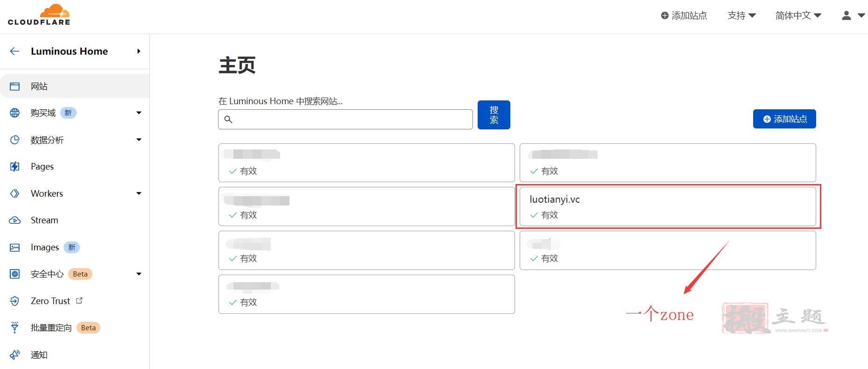The width and height of the screenshot is (868, 369).
Task: Click the Stream cloud play icon
Action: pyautogui.click(x=15, y=220)
